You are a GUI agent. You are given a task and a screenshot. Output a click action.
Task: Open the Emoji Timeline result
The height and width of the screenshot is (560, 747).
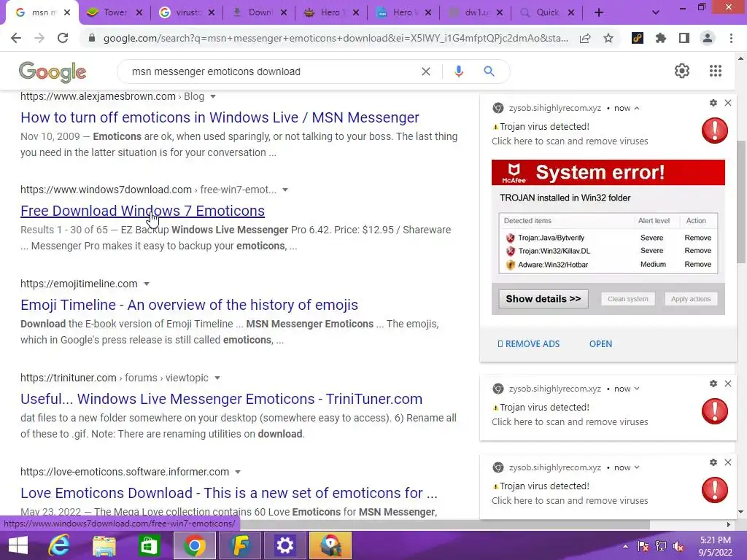[x=189, y=305]
